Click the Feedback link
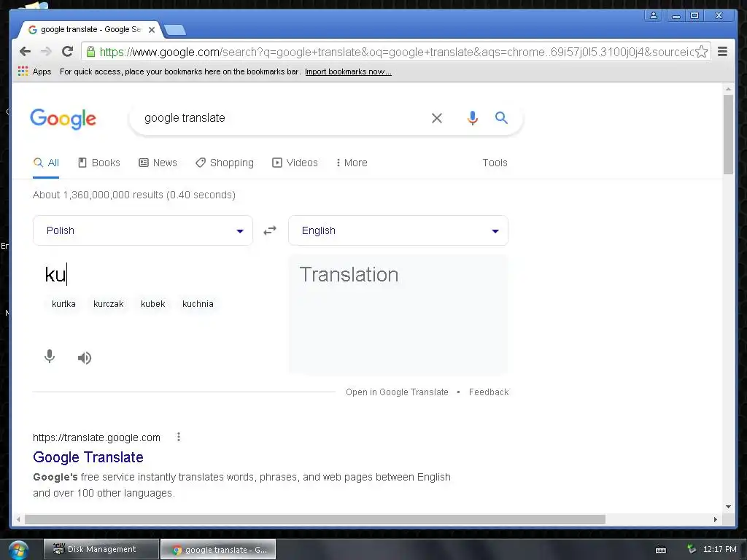Image resolution: width=747 pixels, height=560 pixels. (x=488, y=392)
